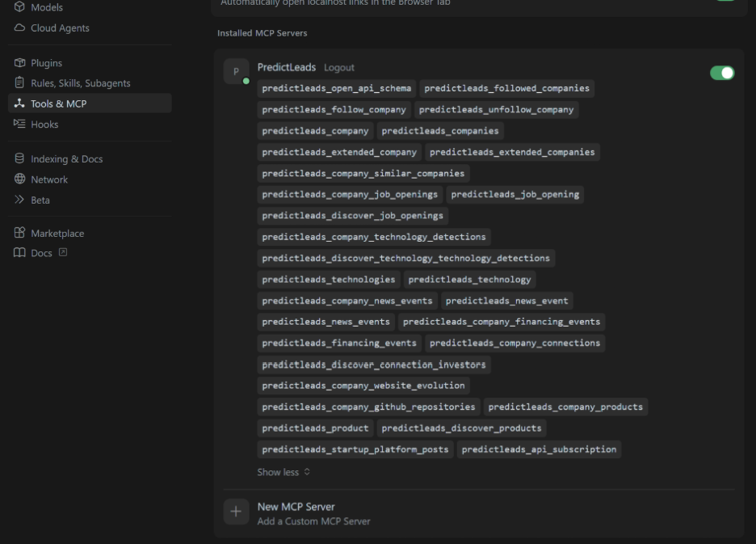Disable the PredictLeads MCP server toggle
The width and height of the screenshot is (756, 544).
pyautogui.click(x=722, y=73)
